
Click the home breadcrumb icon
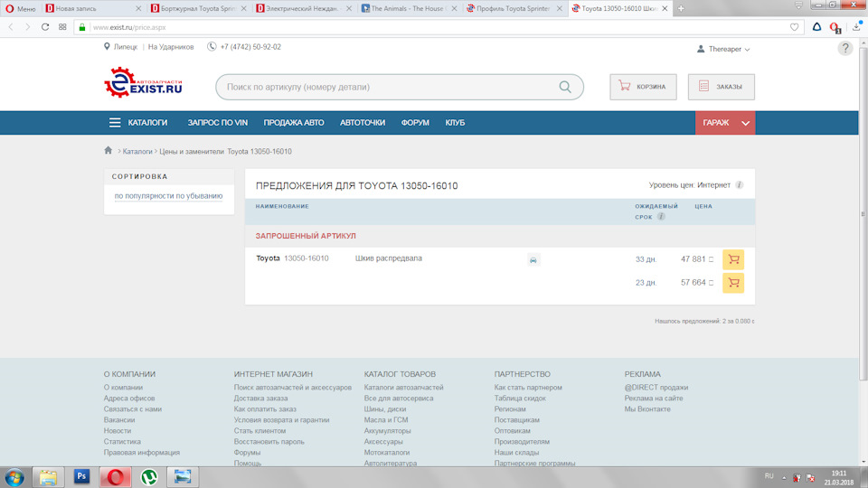(x=108, y=151)
